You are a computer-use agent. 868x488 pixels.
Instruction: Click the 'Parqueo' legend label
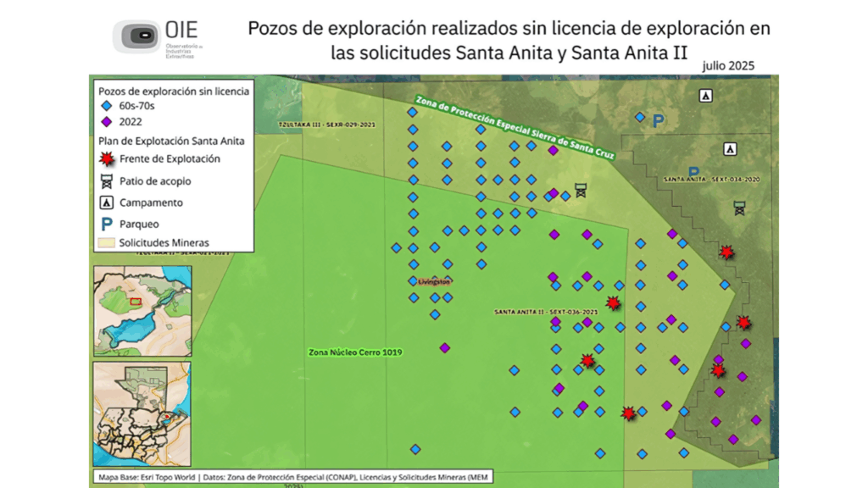point(139,224)
